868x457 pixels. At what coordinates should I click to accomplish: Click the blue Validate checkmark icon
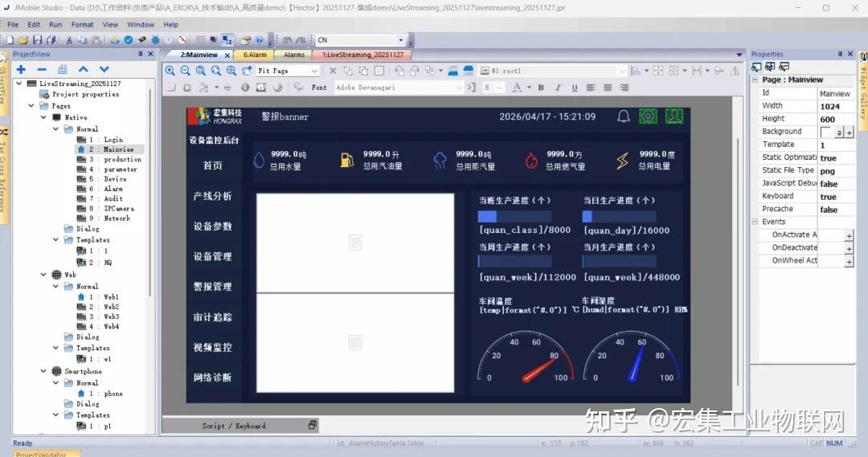coord(129,40)
